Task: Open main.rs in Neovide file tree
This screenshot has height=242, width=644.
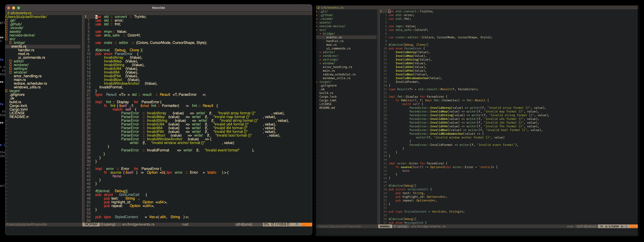Action: [20, 80]
